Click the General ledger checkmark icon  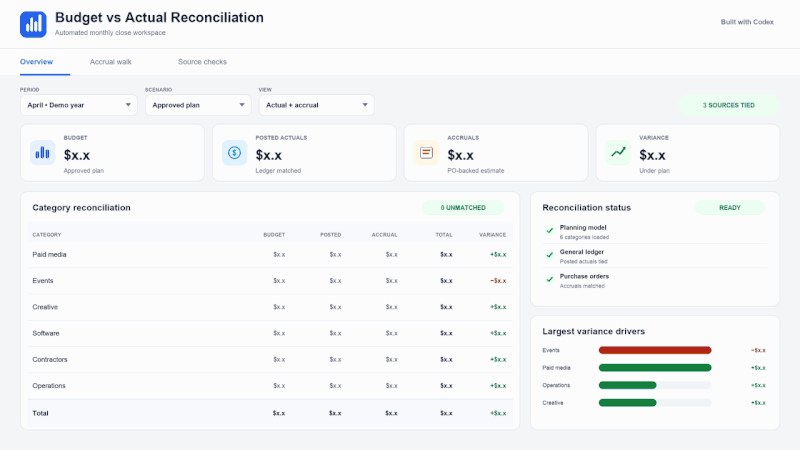pyautogui.click(x=549, y=255)
